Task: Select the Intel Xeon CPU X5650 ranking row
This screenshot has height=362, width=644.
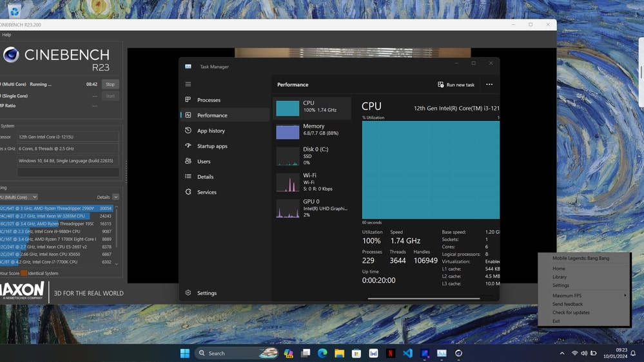Action: click(x=56, y=254)
